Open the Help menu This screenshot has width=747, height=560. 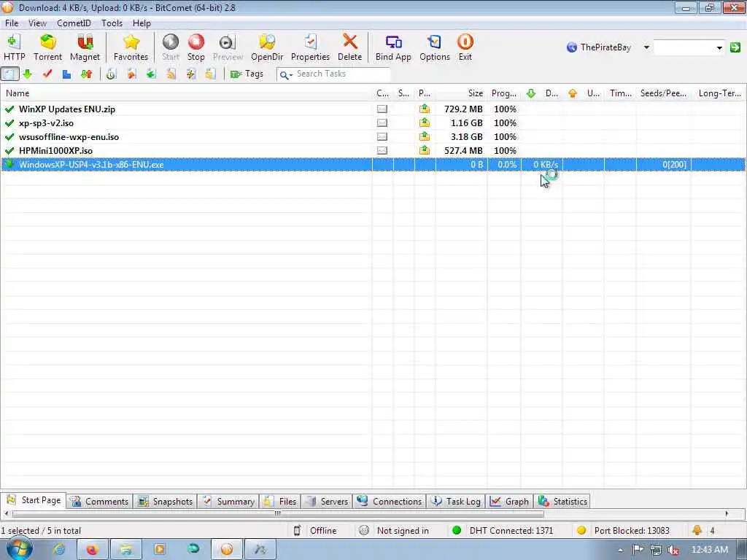[142, 23]
